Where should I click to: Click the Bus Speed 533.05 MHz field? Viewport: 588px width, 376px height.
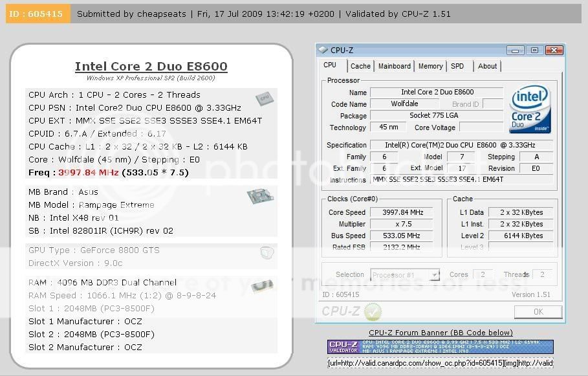pos(402,236)
